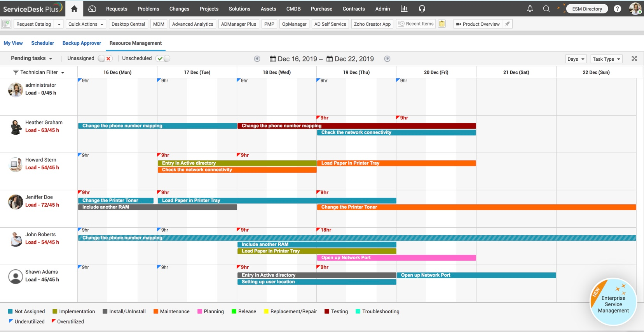Switch to the Backup Approver tab
Screen dimensions: 644x332
click(x=82, y=43)
